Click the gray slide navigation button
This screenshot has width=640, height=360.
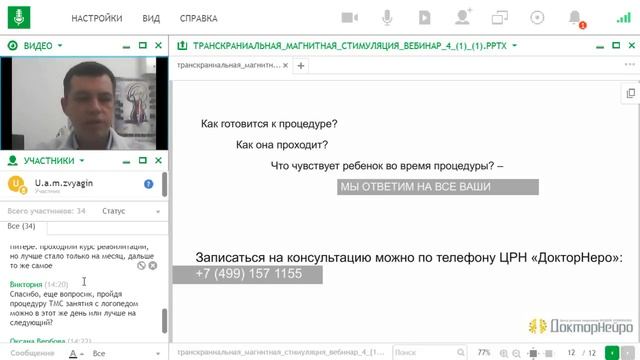tap(628, 353)
